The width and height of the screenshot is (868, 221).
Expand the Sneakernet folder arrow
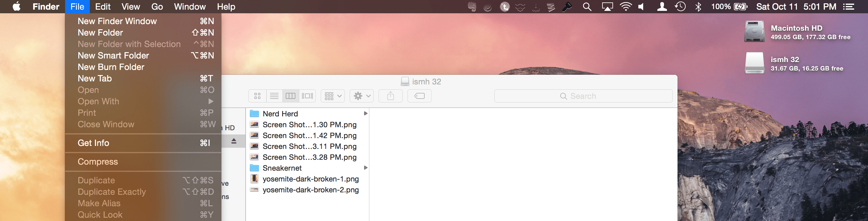coord(366,168)
